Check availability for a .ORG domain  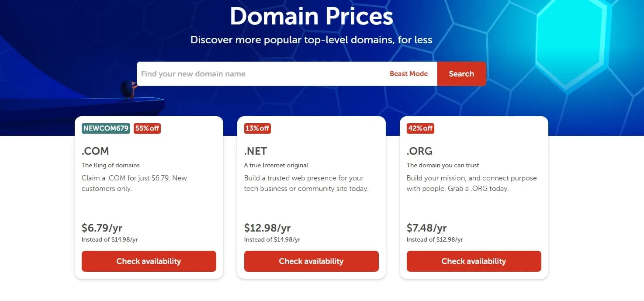click(474, 261)
